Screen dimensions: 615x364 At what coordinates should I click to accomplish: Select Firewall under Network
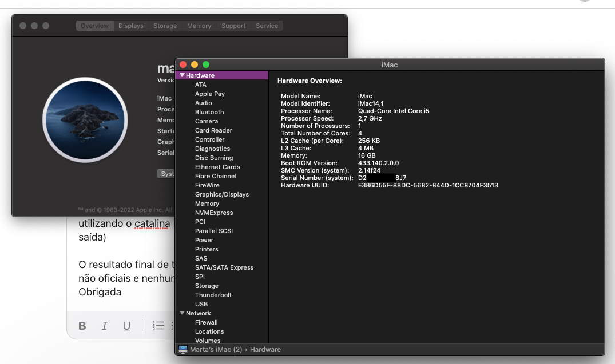[x=206, y=322]
